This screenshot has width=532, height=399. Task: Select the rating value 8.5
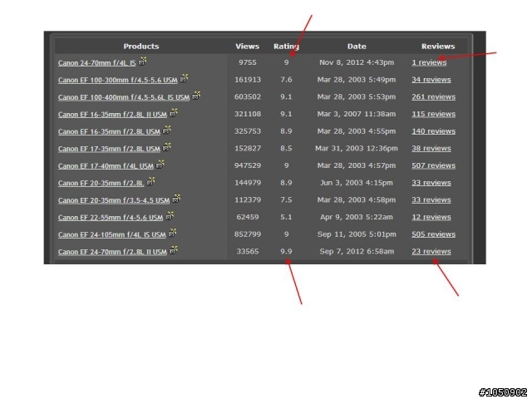(286, 148)
